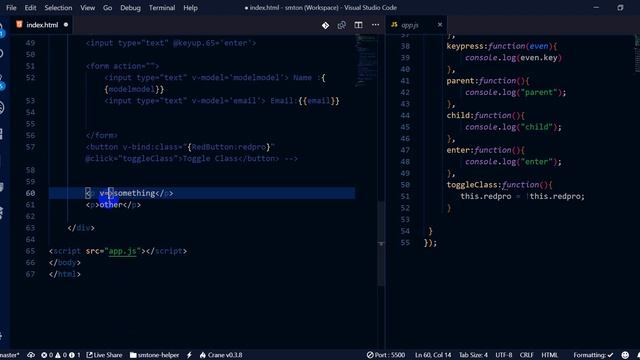Screen dimensions: 640x360
Task: Split the editor with the split icon
Action: 358,25
